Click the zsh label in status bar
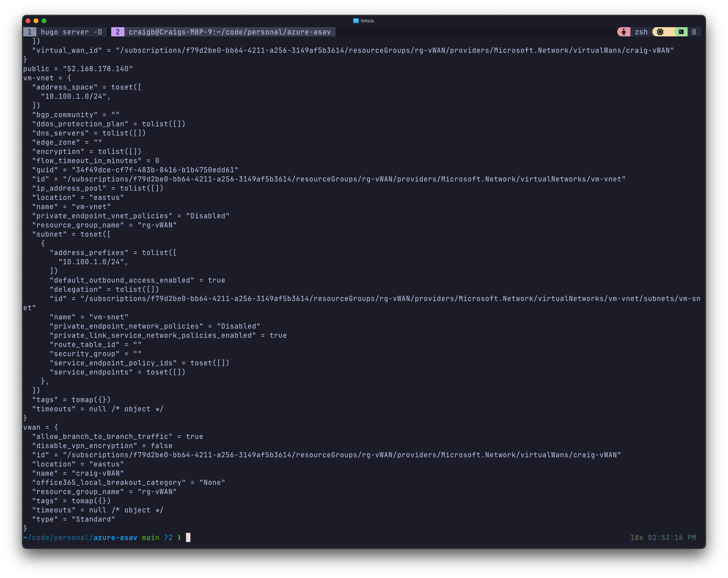The width and height of the screenshot is (728, 578). coord(641,32)
